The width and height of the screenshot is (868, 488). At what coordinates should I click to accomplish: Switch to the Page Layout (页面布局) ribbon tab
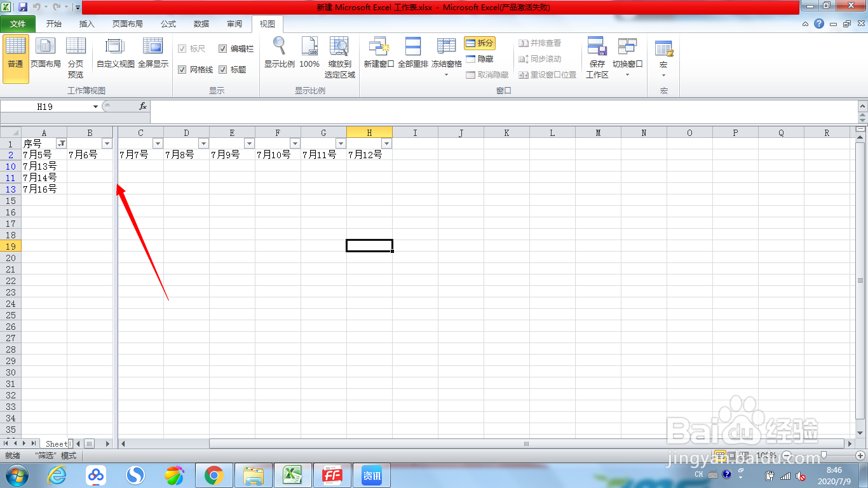pos(128,24)
